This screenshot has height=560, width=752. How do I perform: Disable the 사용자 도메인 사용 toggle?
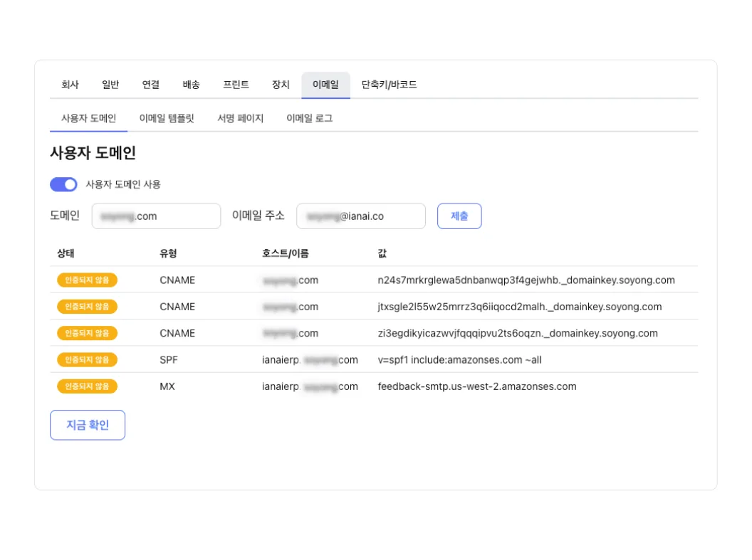pos(63,184)
